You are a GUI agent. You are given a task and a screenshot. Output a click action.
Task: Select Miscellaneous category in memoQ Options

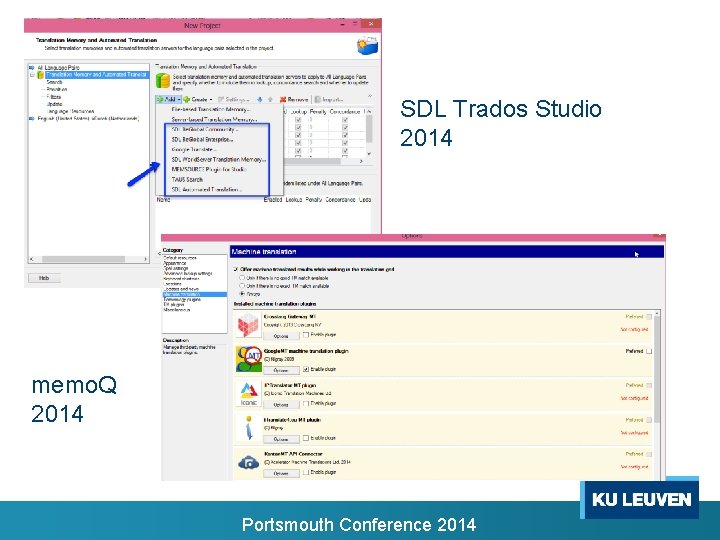tap(176, 310)
